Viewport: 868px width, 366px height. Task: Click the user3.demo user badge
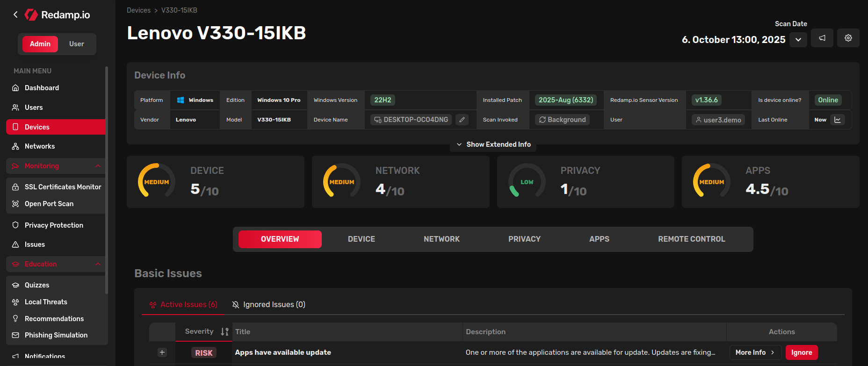718,120
